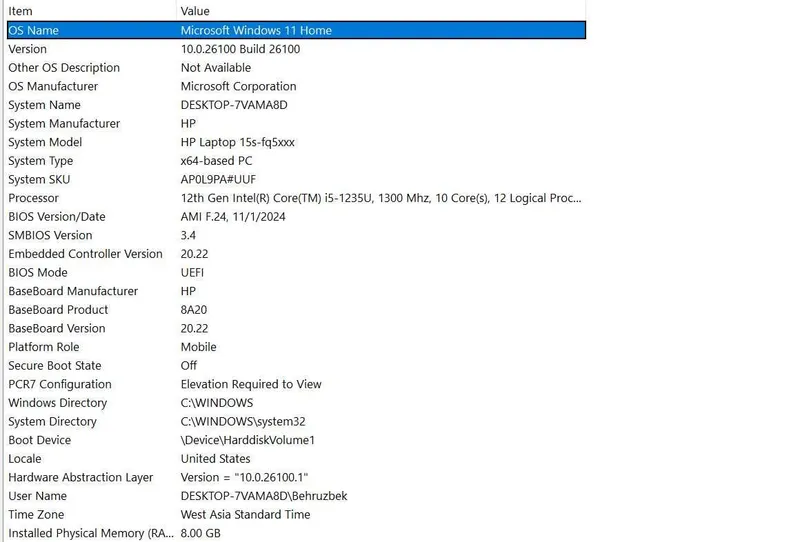Select the System Name row label

(44, 105)
